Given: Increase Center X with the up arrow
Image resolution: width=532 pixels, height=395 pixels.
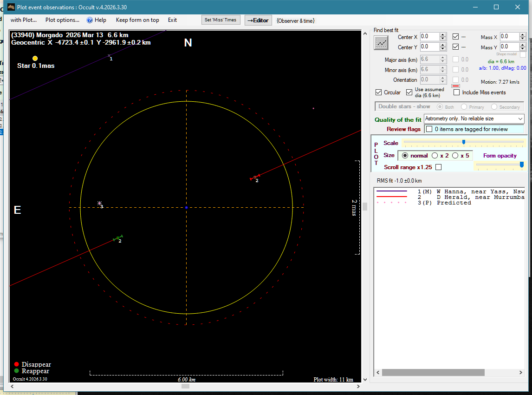Looking at the screenshot, I should [x=443, y=35].
